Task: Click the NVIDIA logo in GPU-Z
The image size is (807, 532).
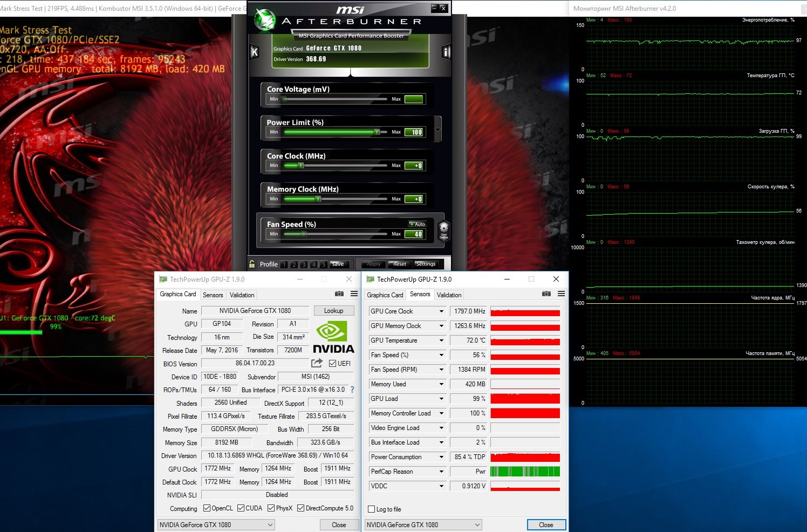Action: 334,337
